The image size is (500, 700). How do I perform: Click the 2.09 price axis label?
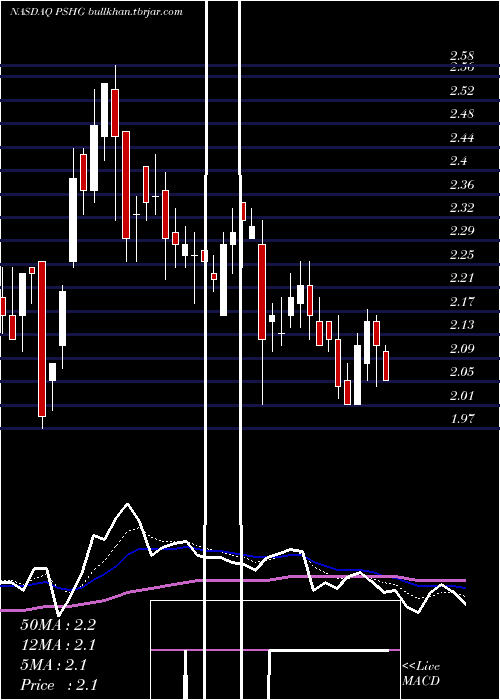(x=462, y=349)
